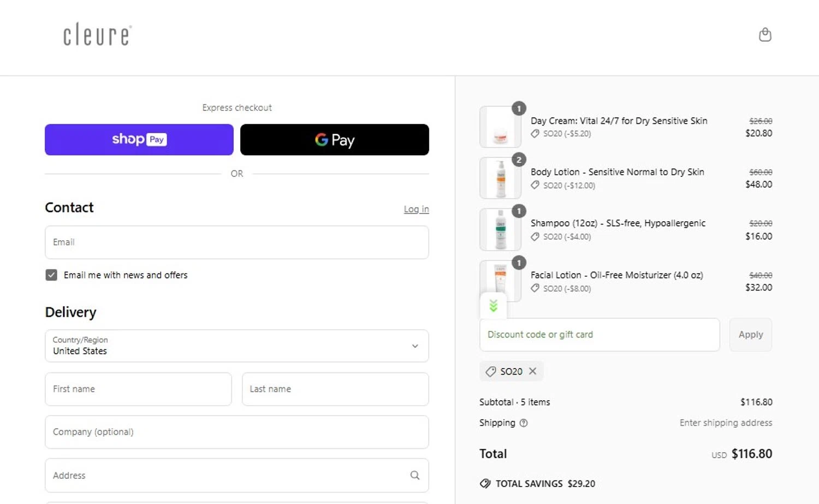This screenshot has height=504, width=819.
Task: Focus the Last name field
Action: [335, 389]
